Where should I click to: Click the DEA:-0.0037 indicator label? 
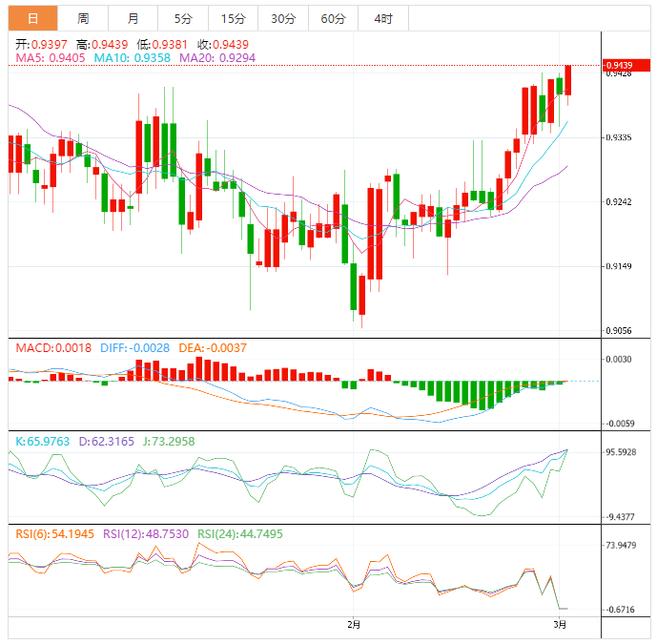pyautogui.click(x=213, y=348)
